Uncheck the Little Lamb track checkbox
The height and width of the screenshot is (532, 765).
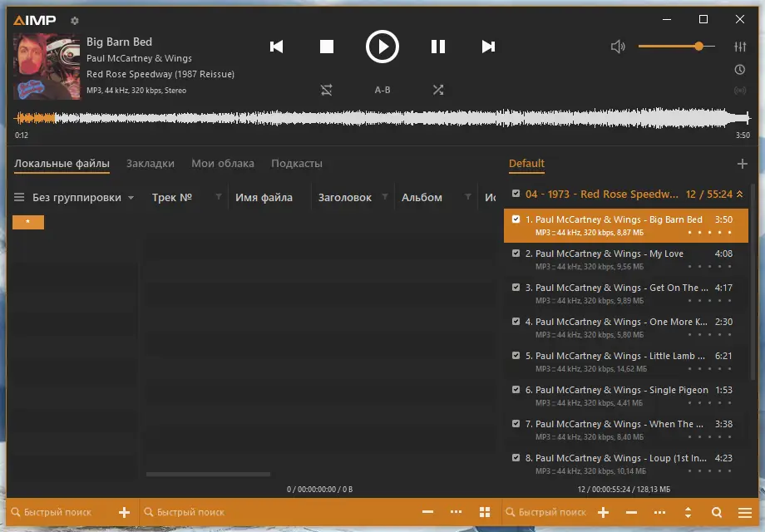(x=516, y=356)
